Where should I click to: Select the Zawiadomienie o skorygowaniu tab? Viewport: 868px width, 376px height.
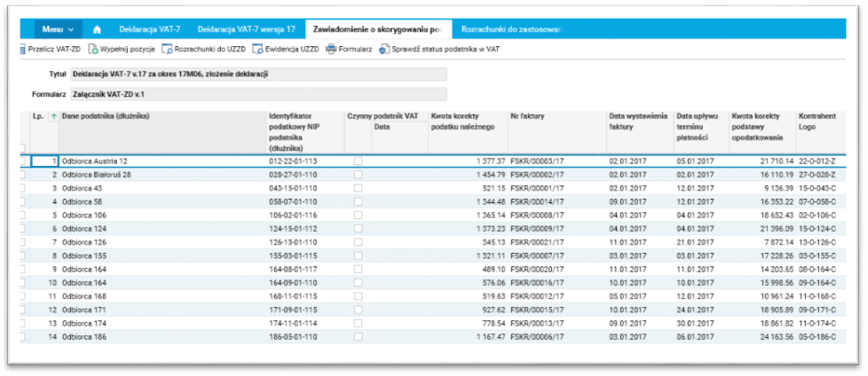(x=378, y=28)
